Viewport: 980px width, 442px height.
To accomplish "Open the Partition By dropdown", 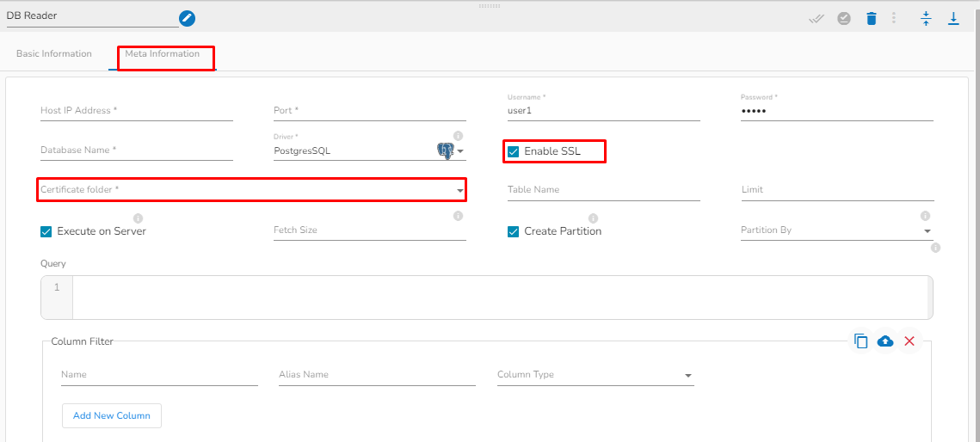I will [x=928, y=231].
